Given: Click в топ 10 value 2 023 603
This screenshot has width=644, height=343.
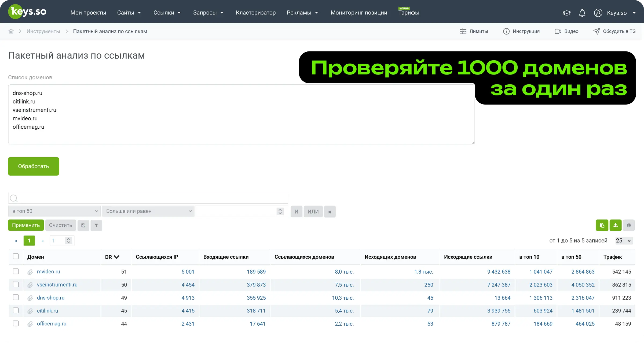Looking at the screenshot, I should [541, 285].
